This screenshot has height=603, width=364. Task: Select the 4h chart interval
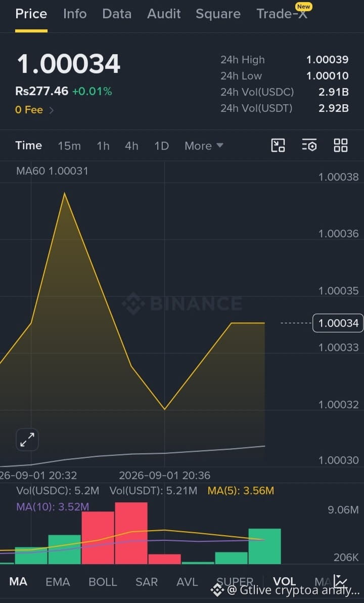coord(131,146)
